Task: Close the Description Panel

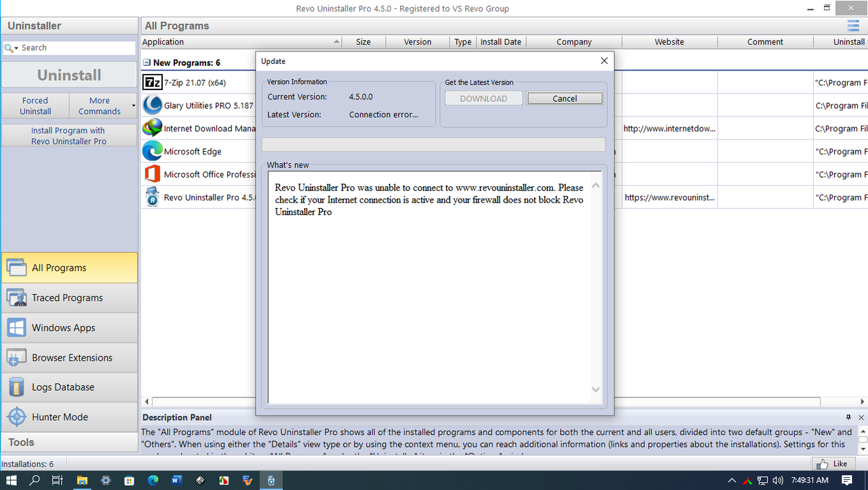Action: pos(862,417)
